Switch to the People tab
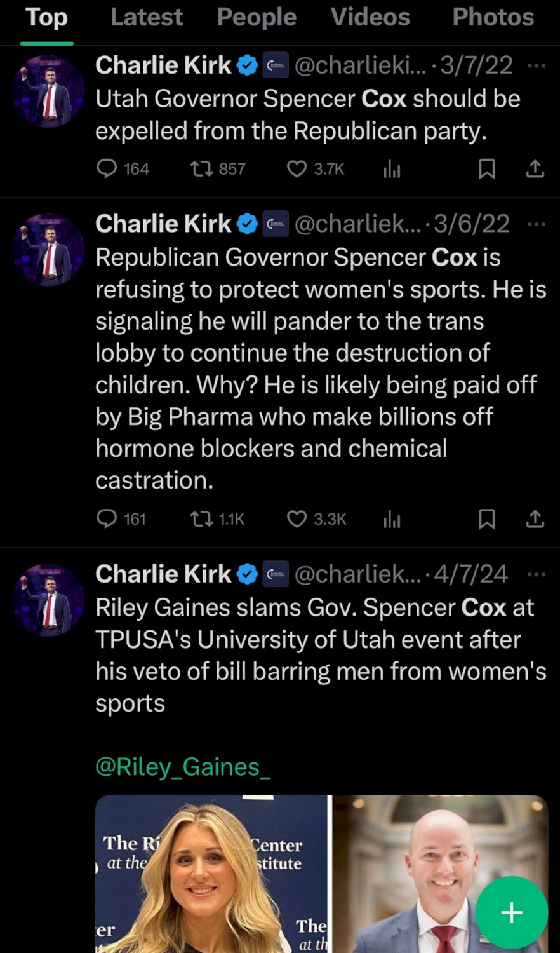560x953 pixels. click(x=257, y=18)
